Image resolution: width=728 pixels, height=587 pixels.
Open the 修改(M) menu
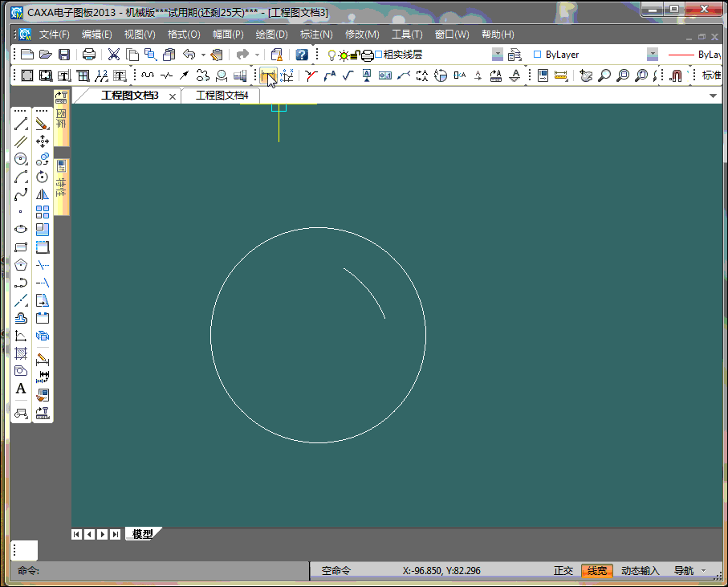(362, 35)
